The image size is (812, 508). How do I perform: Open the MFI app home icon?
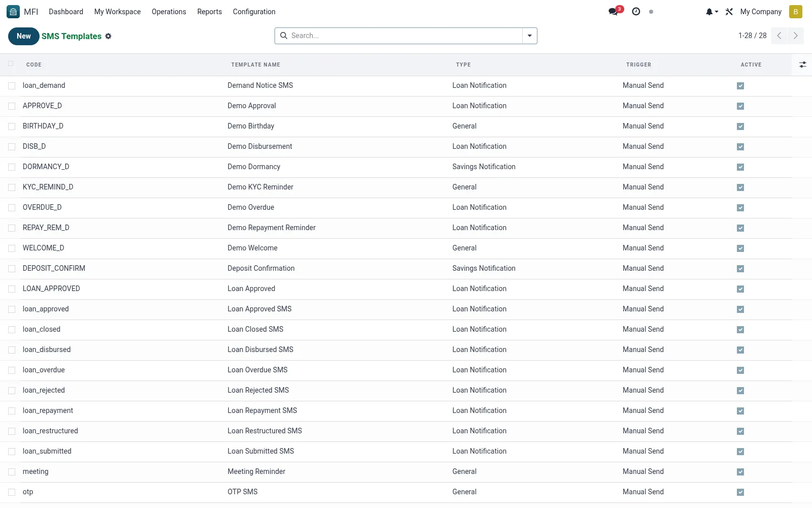point(13,12)
